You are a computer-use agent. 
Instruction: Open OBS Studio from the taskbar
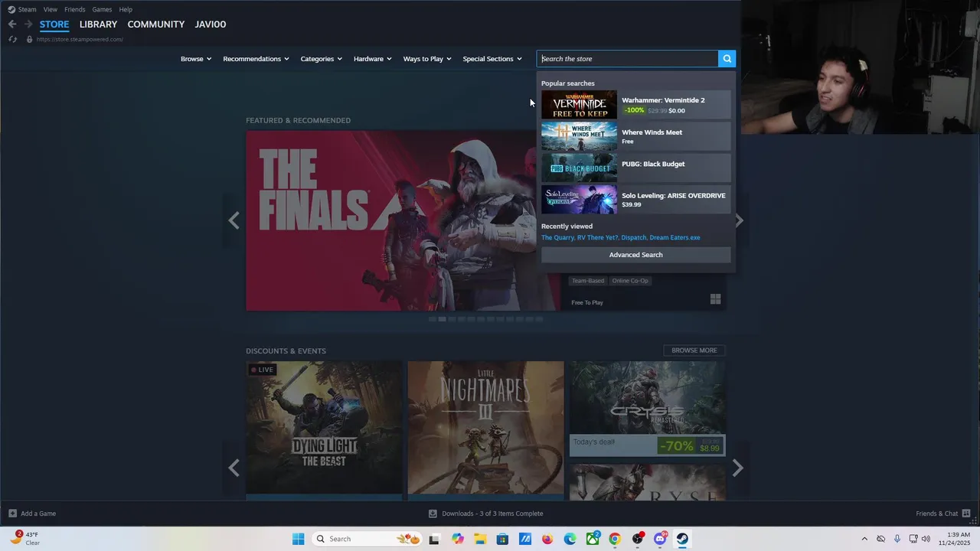point(637,539)
